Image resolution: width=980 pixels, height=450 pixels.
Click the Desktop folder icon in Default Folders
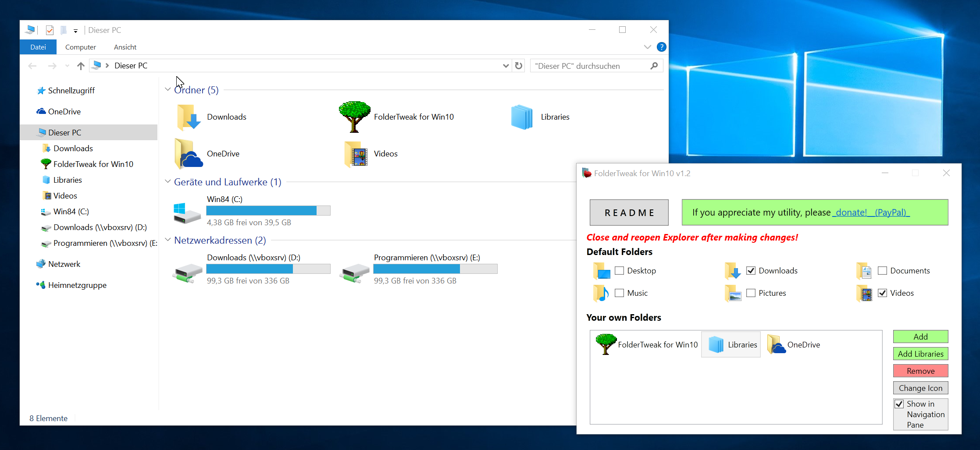click(602, 271)
